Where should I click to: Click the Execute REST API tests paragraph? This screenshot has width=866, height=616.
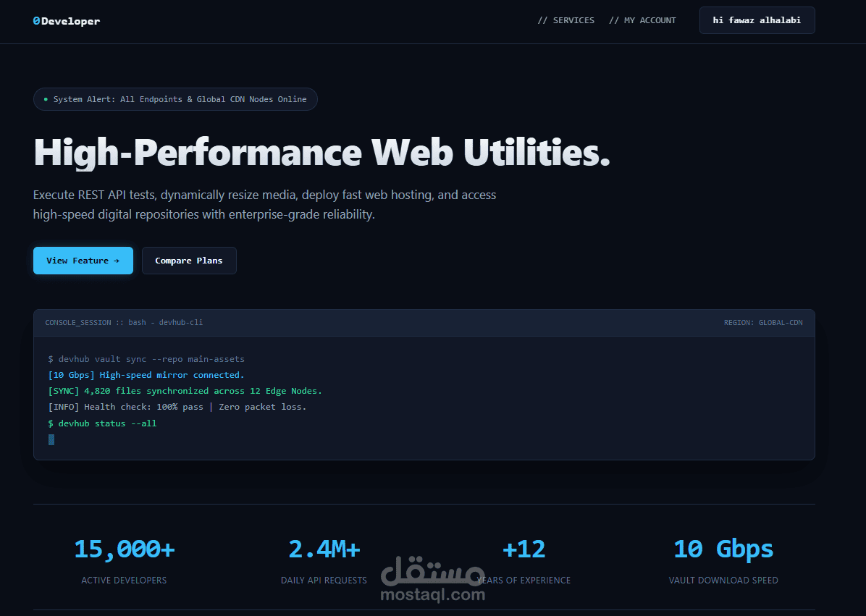pyautogui.click(x=264, y=204)
